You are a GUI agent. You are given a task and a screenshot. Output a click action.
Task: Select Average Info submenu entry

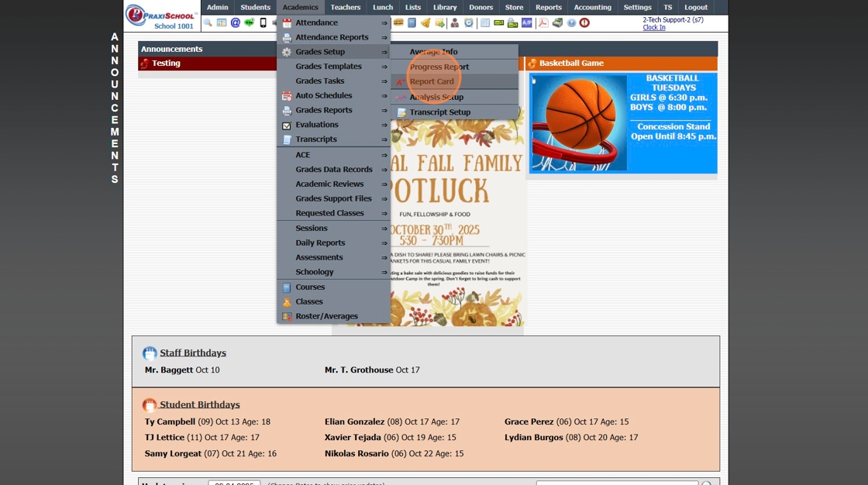click(454, 51)
